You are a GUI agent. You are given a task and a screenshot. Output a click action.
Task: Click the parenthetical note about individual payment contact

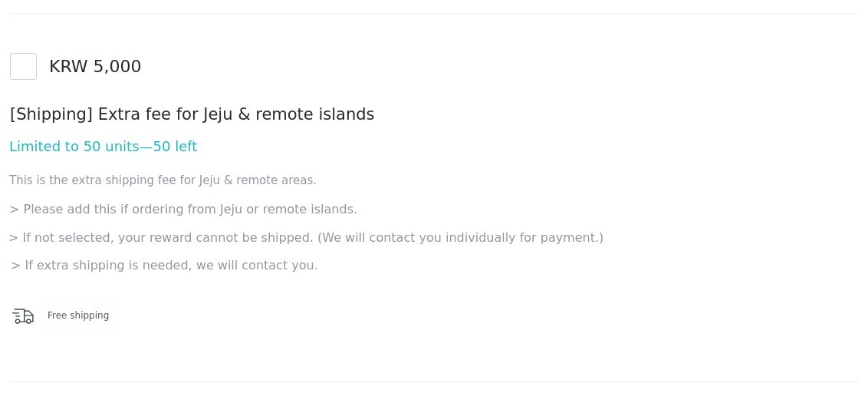coord(460,238)
